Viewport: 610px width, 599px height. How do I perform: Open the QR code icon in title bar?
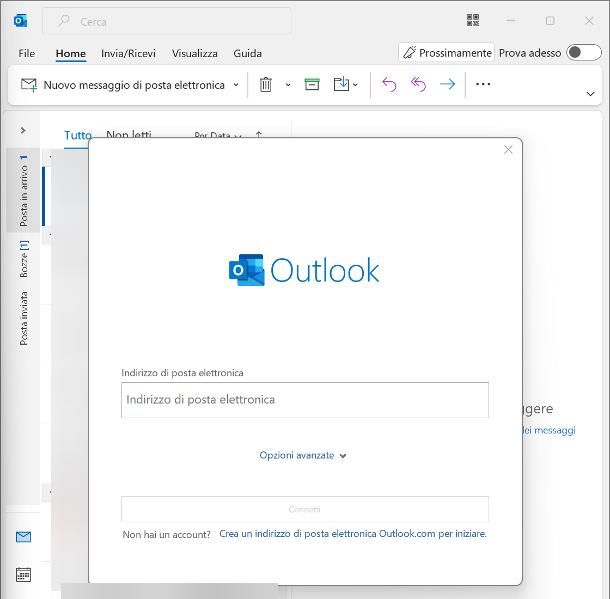coord(473,20)
